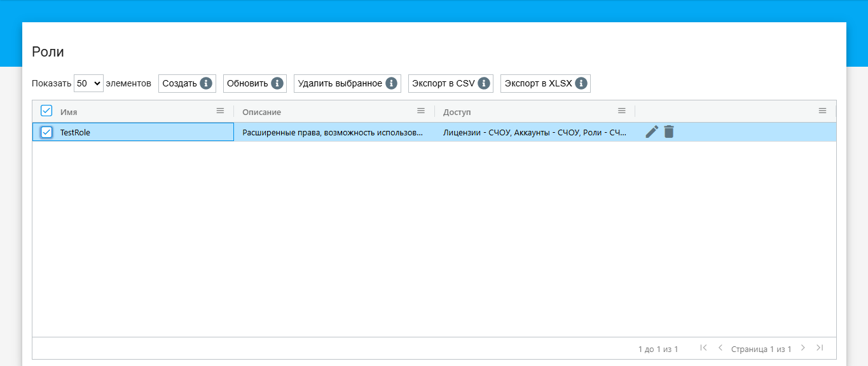Image resolution: width=868 pixels, height=366 pixels.
Task: Go to the last page arrow icon
Action: (x=820, y=348)
